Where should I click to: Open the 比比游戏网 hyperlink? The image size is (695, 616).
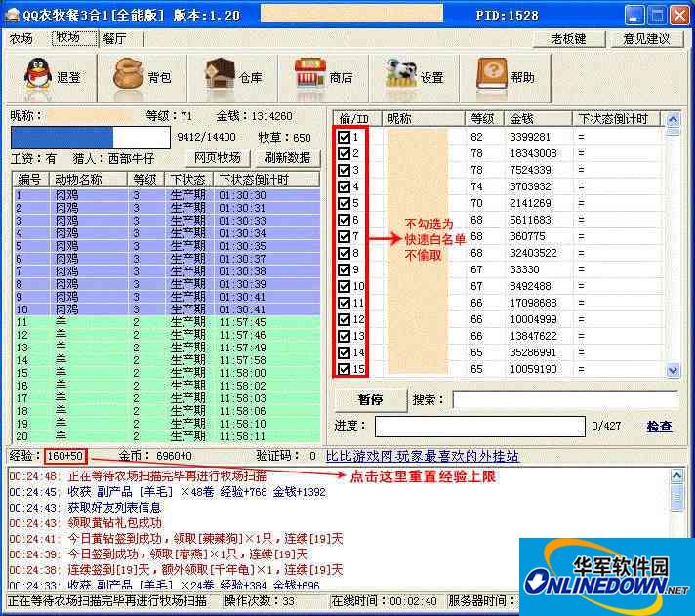[x=423, y=456]
